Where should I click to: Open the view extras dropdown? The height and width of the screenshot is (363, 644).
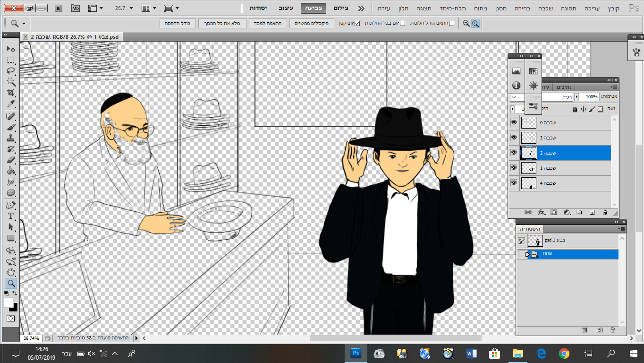[x=96, y=9]
